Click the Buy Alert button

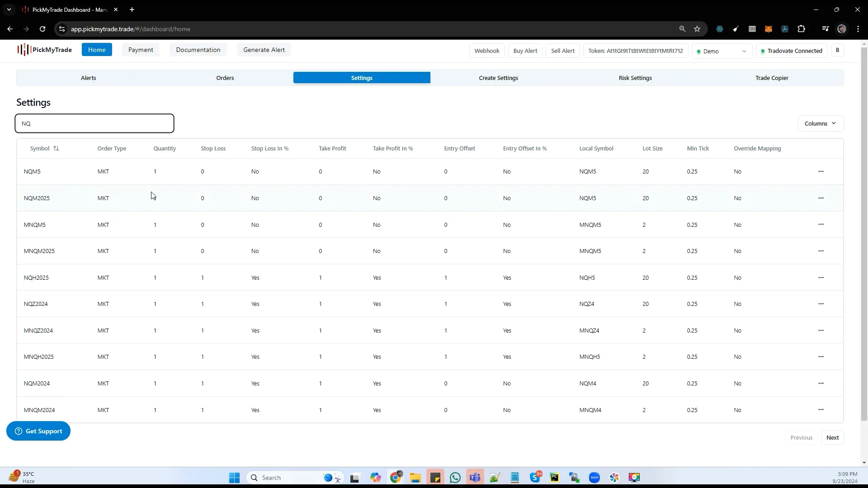(525, 51)
